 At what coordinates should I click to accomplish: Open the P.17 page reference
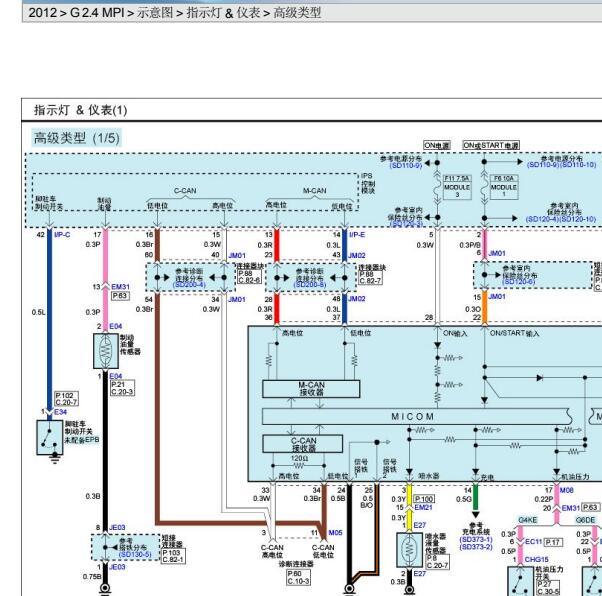[553, 542]
